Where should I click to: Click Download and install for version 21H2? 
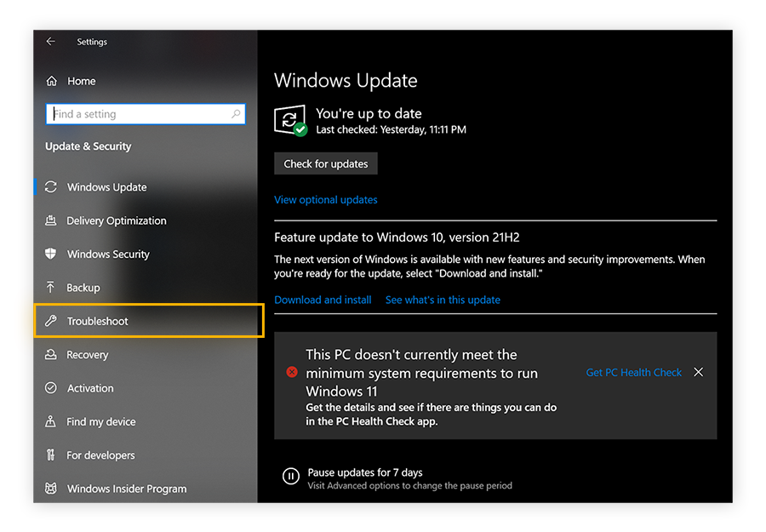[323, 300]
